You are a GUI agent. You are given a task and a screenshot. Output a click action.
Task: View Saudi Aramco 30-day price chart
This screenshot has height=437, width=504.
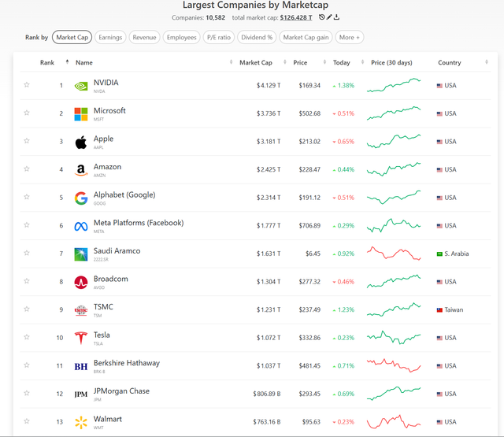[x=394, y=254]
